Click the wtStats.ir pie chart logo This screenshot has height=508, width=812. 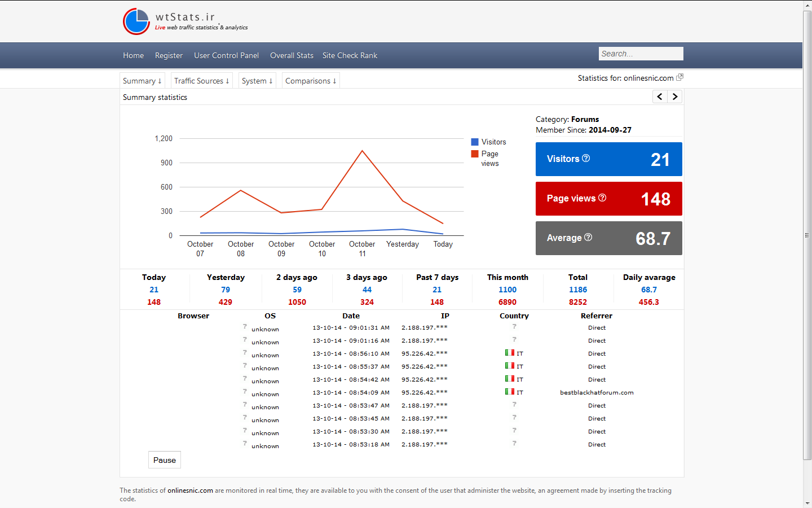(136, 21)
